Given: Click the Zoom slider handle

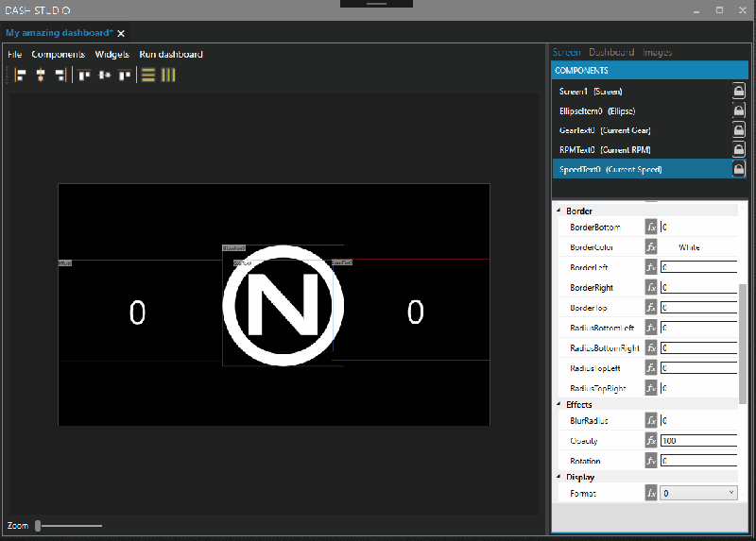Looking at the screenshot, I should point(38,526).
